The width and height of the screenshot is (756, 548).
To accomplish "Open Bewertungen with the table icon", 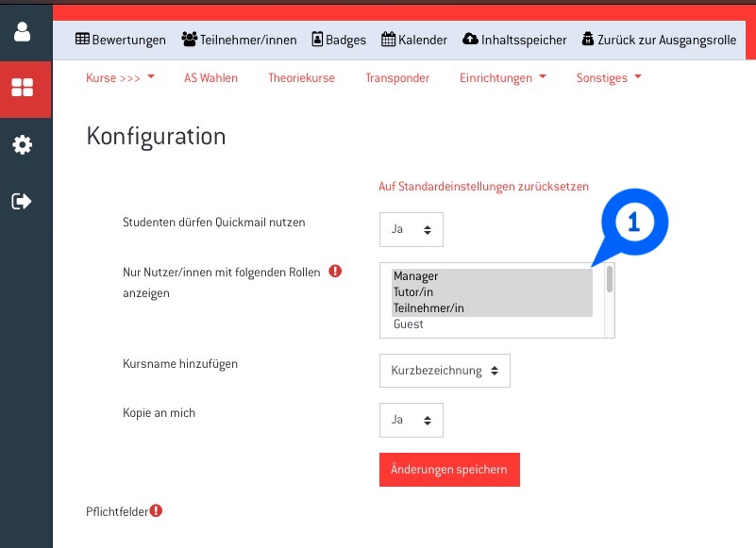I will pos(120,40).
